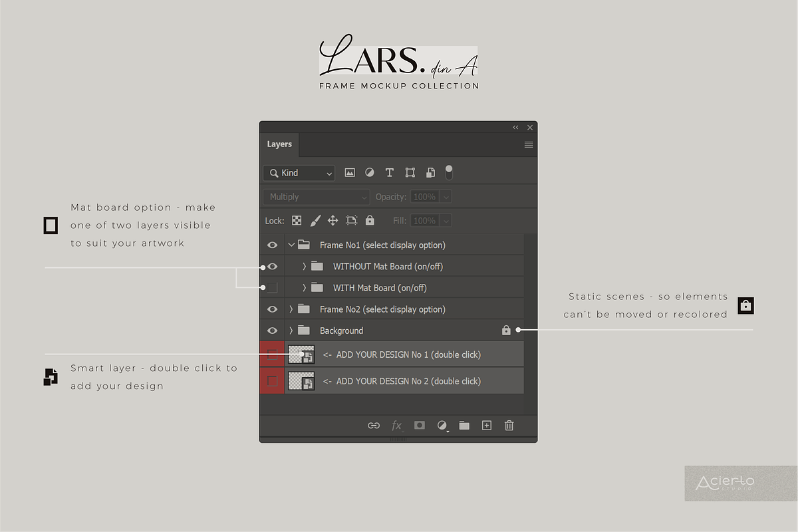Select the adjustment layer filter icon

(x=370, y=172)
